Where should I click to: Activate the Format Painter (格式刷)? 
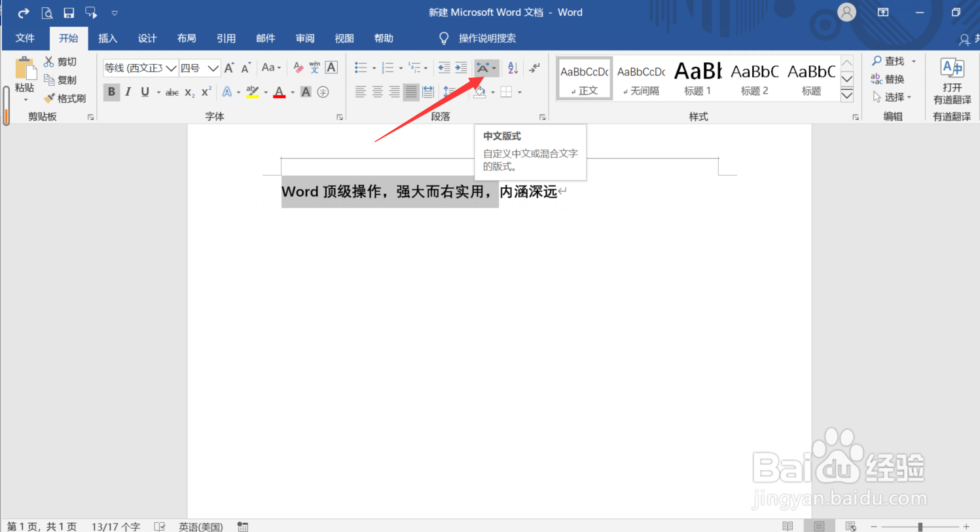(x=65, y=98)
